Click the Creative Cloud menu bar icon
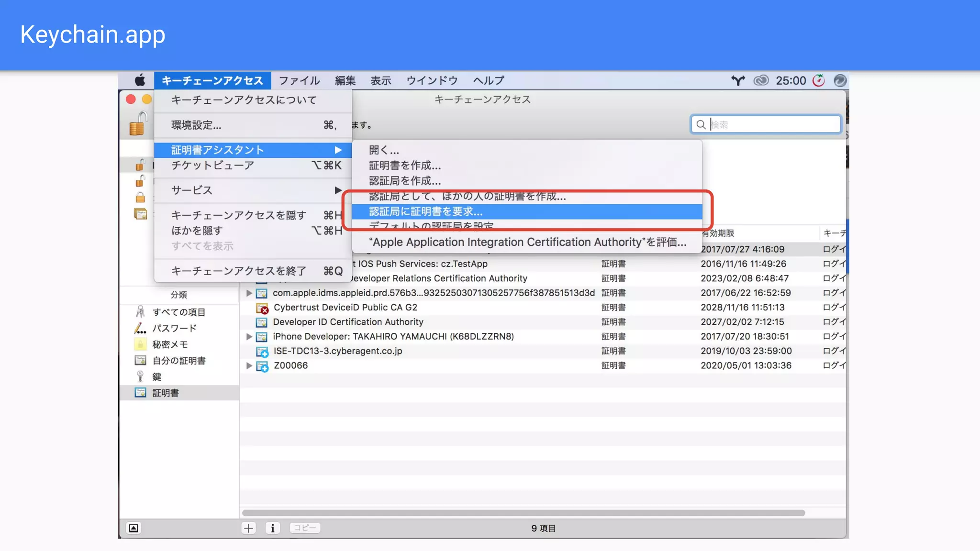Viewport: 980px width, 551px height. tap(761, 80)
